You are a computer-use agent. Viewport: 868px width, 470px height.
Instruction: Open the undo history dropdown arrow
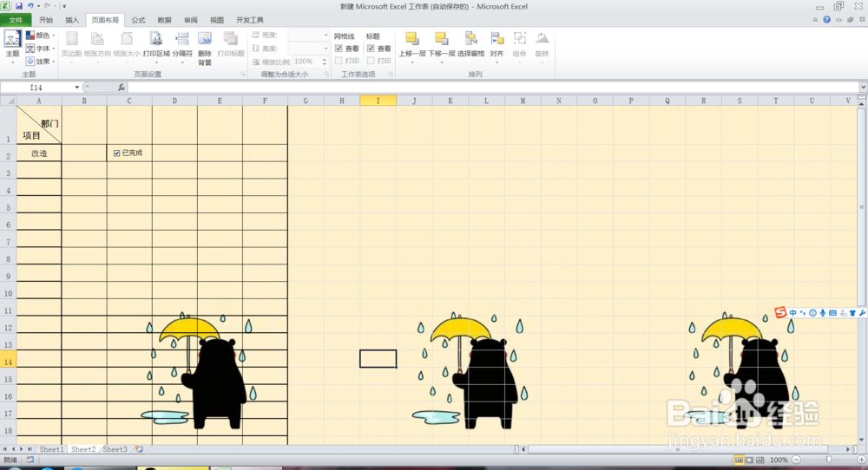click(x=38, y=6)
